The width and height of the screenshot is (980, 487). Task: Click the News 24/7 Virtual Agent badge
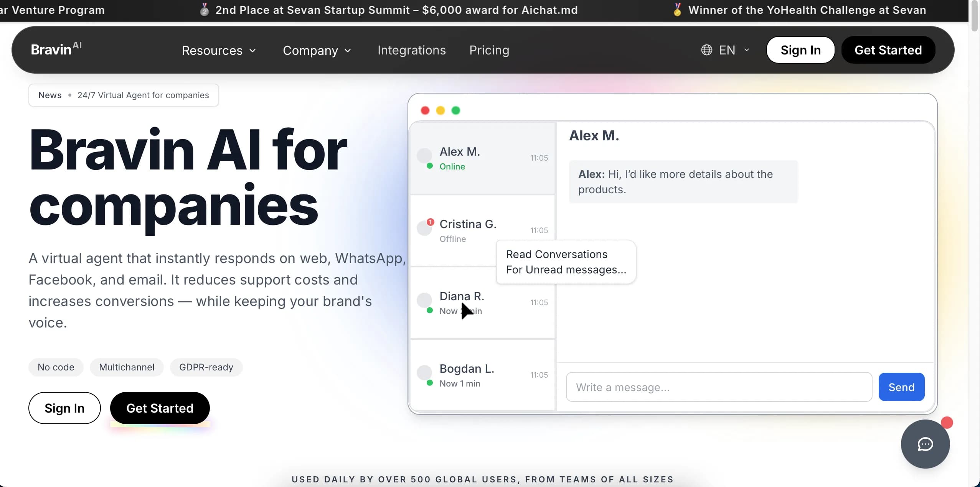click(124, 95)
